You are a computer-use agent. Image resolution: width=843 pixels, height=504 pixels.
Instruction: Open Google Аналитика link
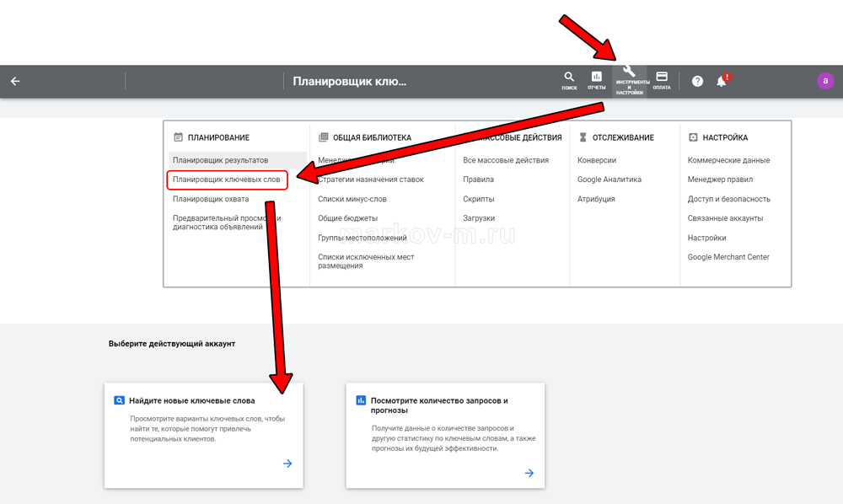click(609, 180)
